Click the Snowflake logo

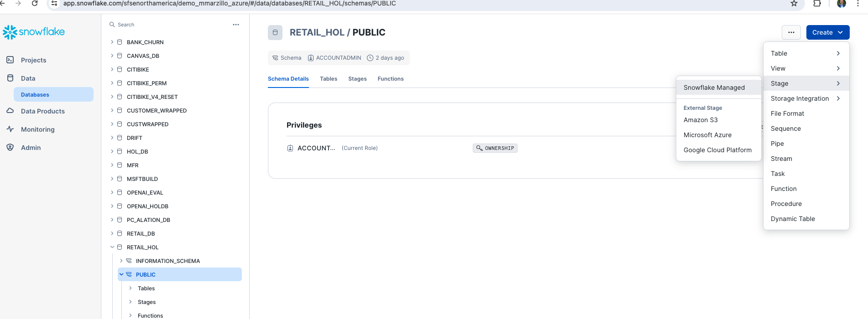[x=34, y=32]
